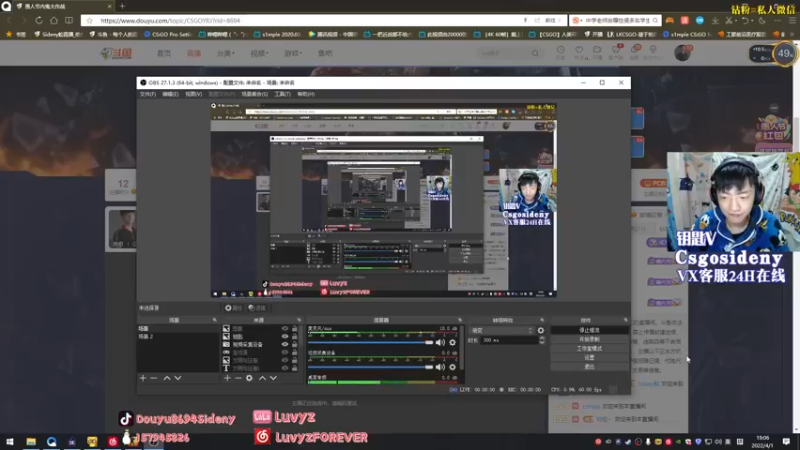The height and width of the screenshot is (450, 800).
Task: Move the selected scene up
Action: coord(167,378)
